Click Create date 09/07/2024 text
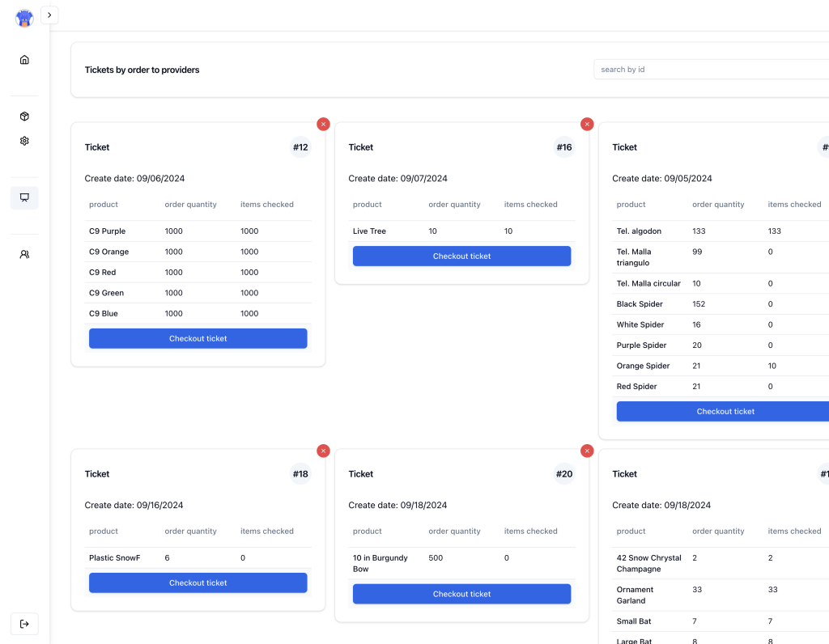Image resolution: width=829 pixels, height=644 pixels. click(397, 179)
